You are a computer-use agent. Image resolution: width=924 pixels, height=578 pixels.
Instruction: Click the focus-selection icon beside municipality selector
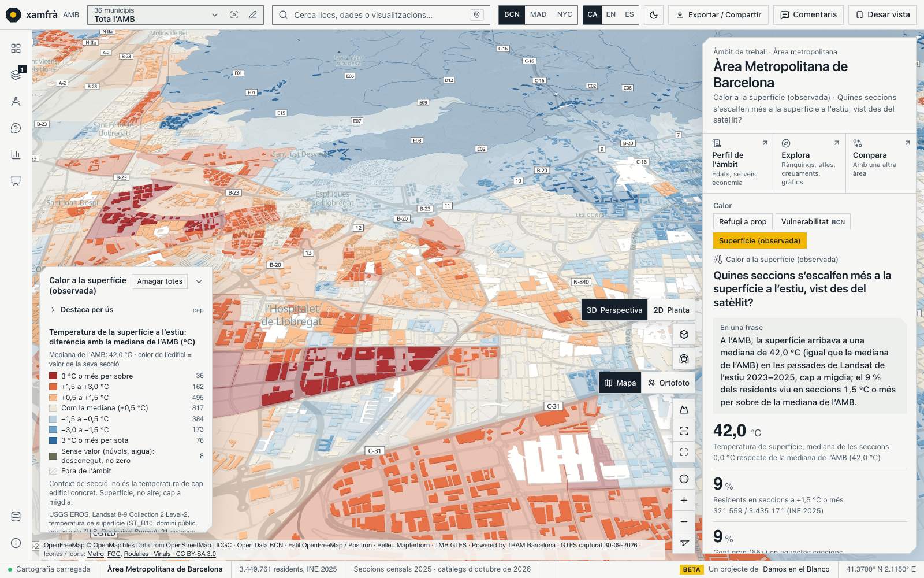point(234,15)
